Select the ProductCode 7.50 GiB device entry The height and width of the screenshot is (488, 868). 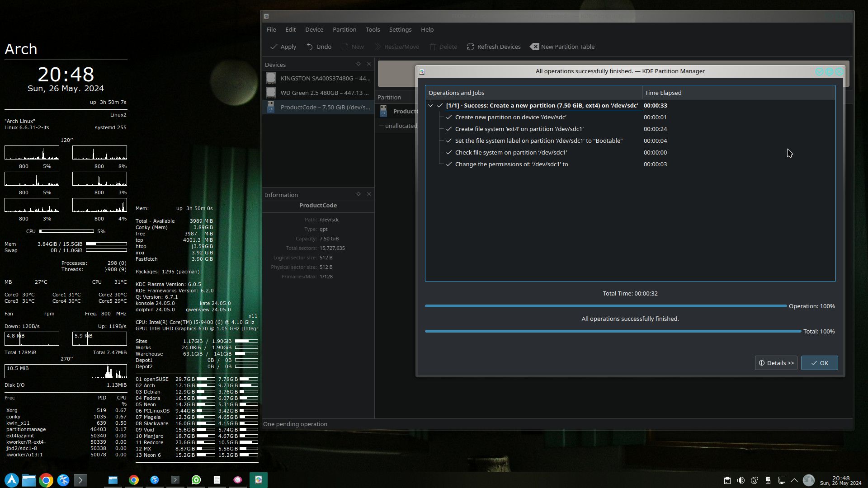(x=318, y=107)
